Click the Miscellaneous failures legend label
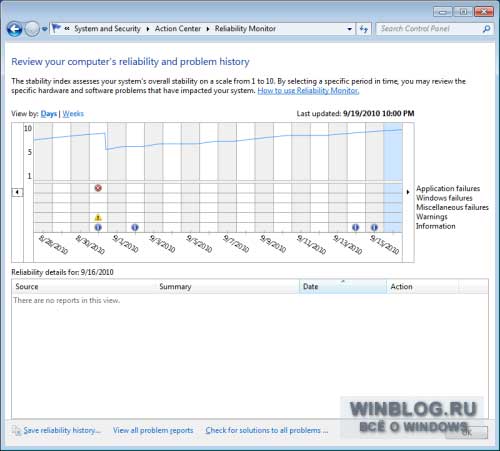Image resolution: width=500 pixels, height=451 pixels. click(452, 207)
